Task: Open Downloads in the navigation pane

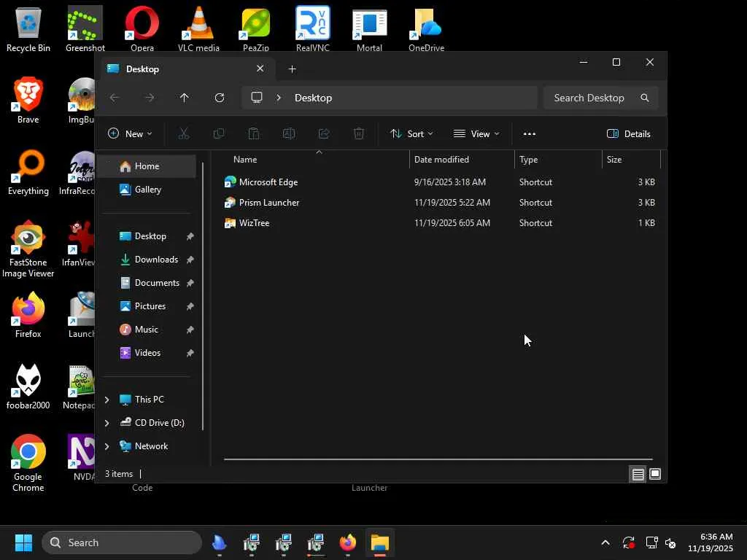Action: click(x=156, y=260)
